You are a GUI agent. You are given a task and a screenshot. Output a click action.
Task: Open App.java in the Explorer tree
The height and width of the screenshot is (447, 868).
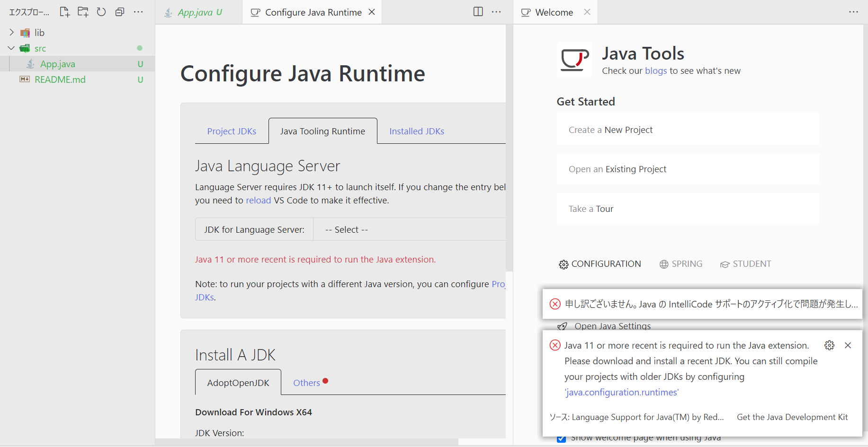[x=78, y=64]
